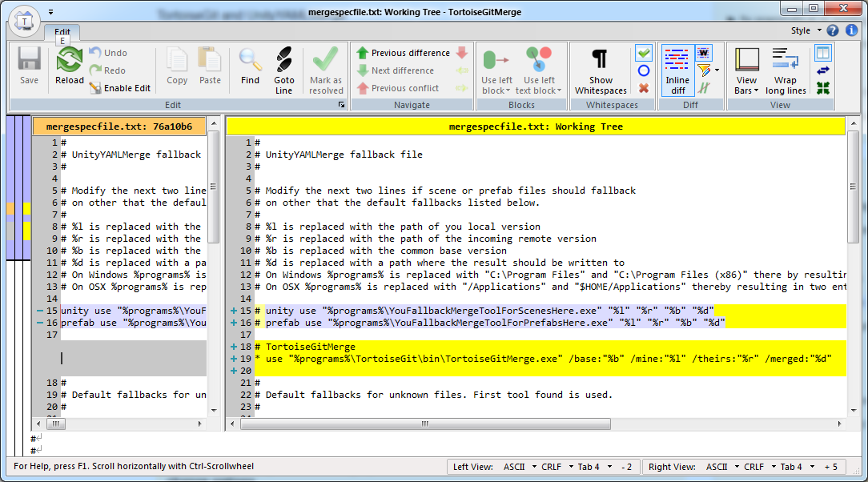Click the lower yellow double-arrow navigate icon

click(x=462, y=88)
